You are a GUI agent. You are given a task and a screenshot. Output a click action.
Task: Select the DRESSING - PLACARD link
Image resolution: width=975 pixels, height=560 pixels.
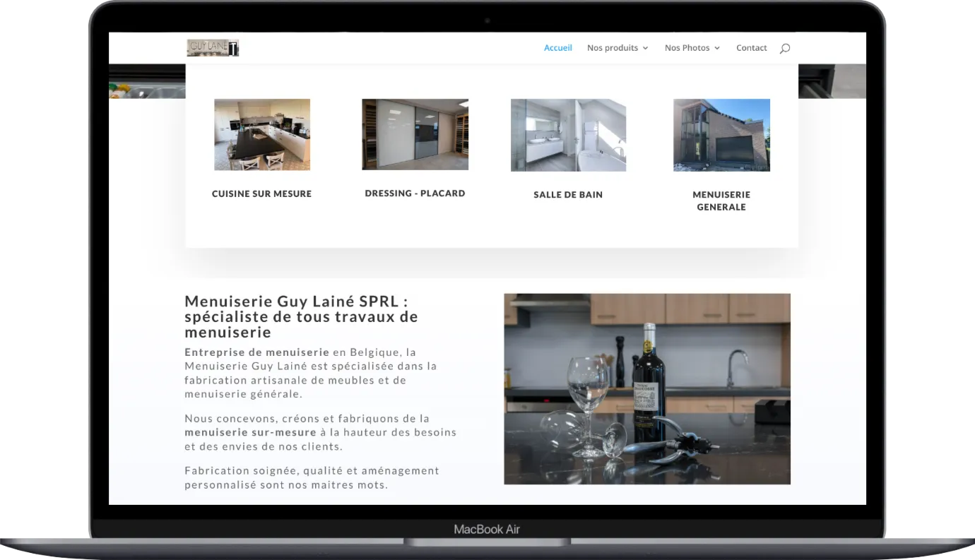coord(415,193)
